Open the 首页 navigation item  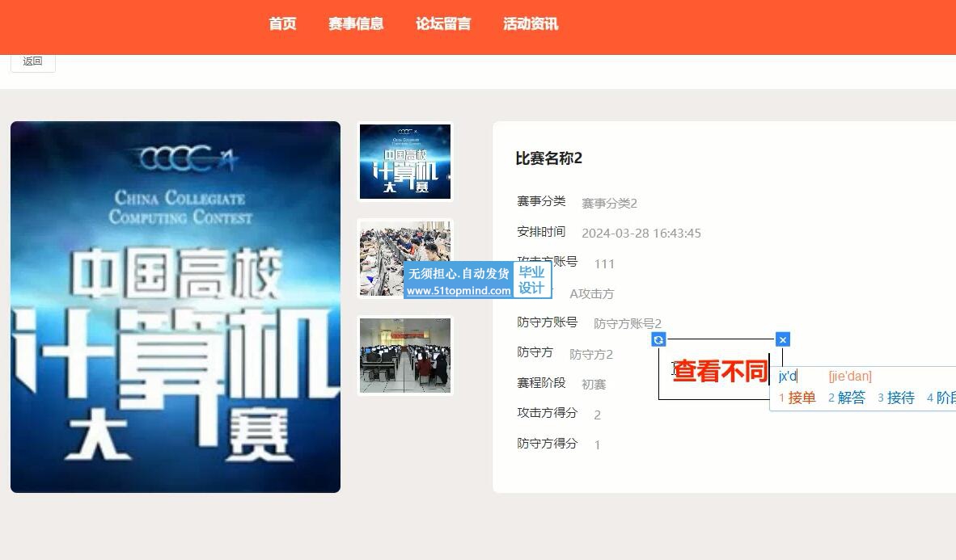pyautogui.click(x=282, y=24)
